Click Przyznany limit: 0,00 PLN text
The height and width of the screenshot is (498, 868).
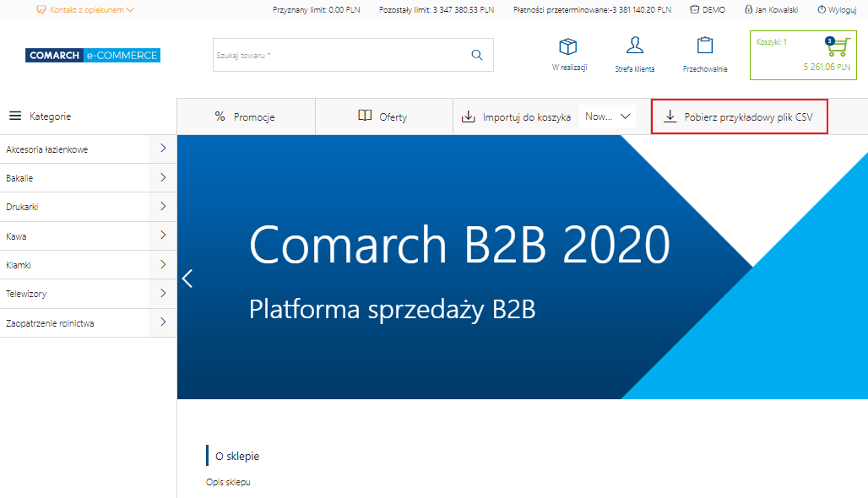[x=316, y=10]
